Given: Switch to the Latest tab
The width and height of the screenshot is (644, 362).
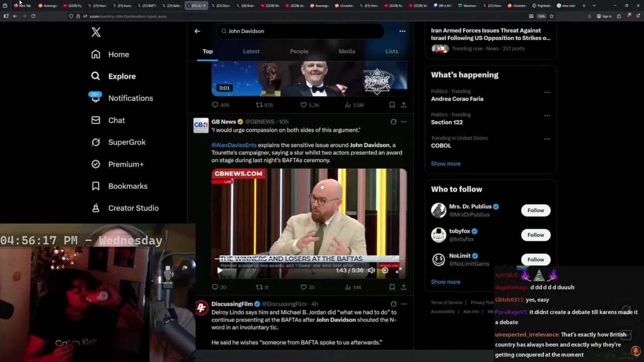Looking at the screenshot, I should (x=251, y=51).
